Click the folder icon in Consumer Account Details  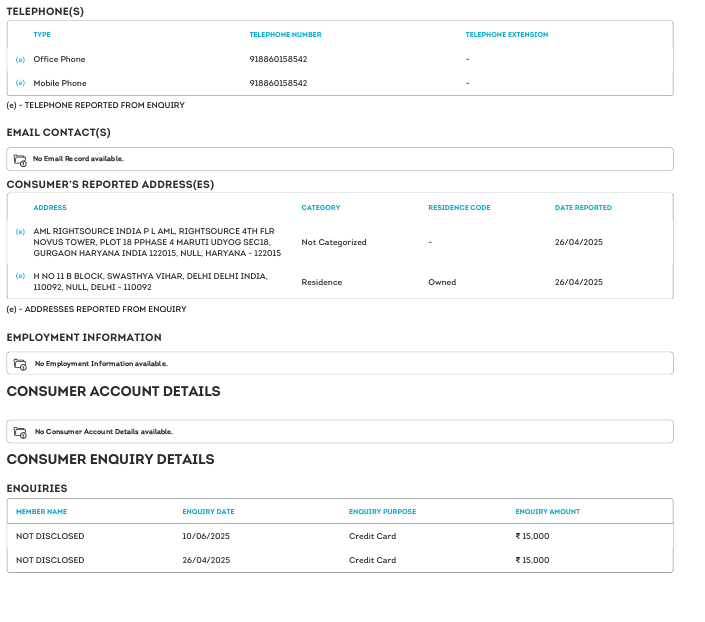20,432
